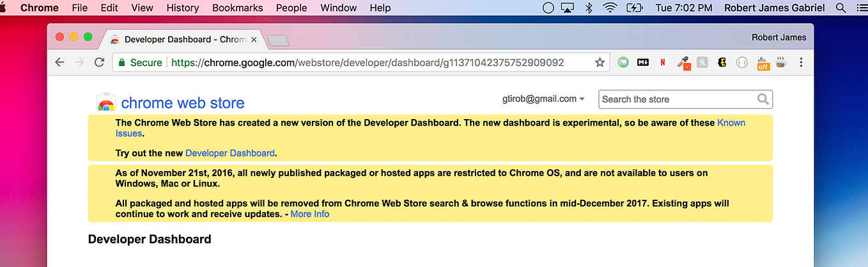Open the black-and-yellow E extension icon
Image resolution: width=868 pixels, height=267 pixels.
pos(722,63)
